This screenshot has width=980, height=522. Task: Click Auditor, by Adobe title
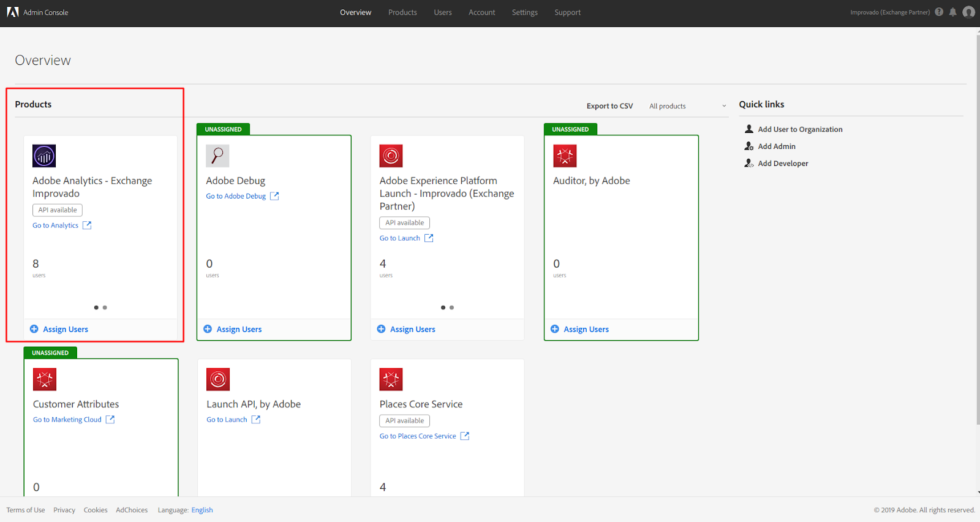click(x=592, y=181)
